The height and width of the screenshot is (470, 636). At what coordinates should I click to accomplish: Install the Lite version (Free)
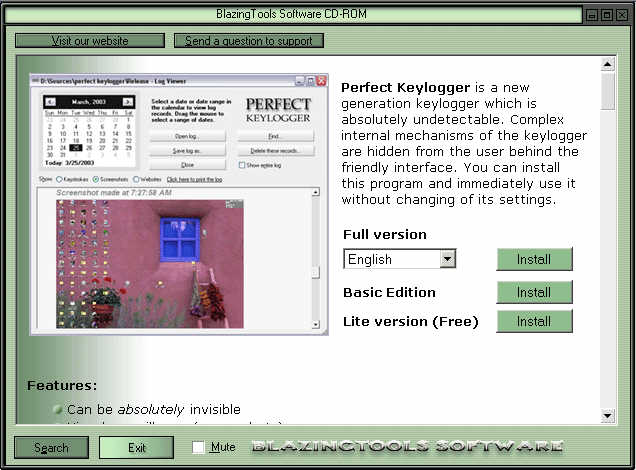pyautogui.click(x=534, y=321)
